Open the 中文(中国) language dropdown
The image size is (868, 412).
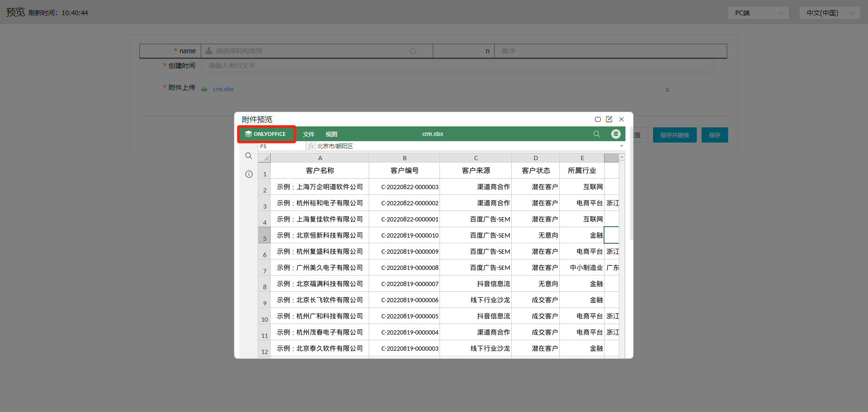click(829, 13)
